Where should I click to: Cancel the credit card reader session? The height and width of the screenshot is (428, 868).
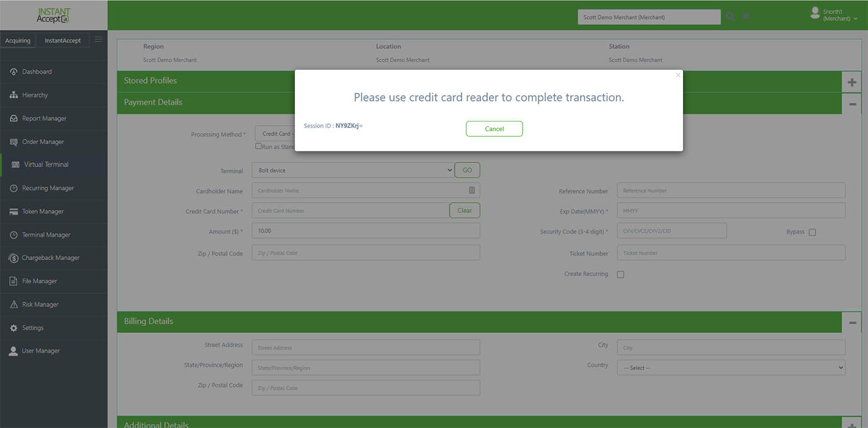[494, 129]
